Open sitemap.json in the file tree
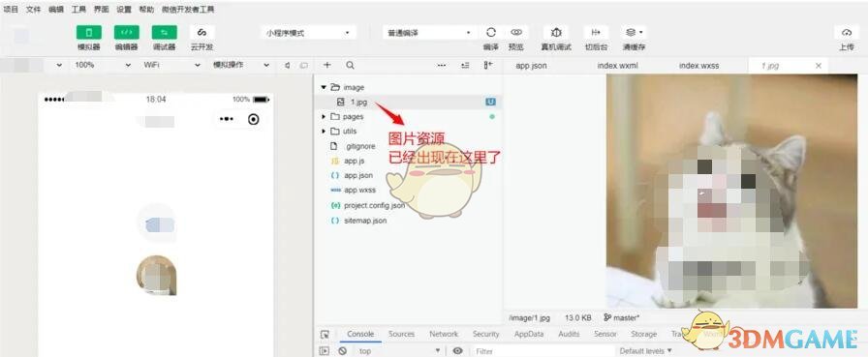The width and height of the screenshot is (868, 357). [x=365, y=221]
